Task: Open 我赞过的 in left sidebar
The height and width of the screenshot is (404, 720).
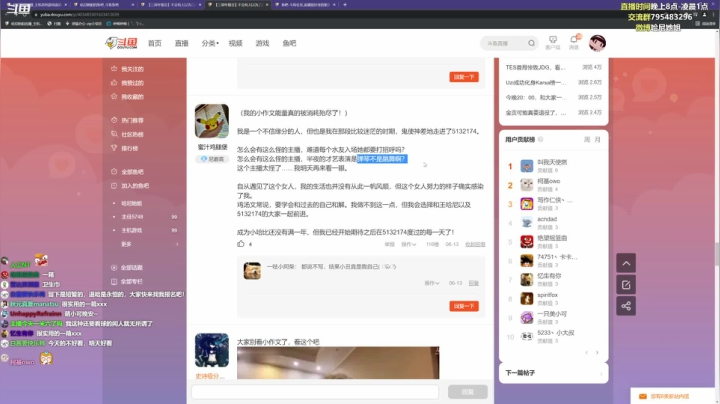Action: (128, 83)
